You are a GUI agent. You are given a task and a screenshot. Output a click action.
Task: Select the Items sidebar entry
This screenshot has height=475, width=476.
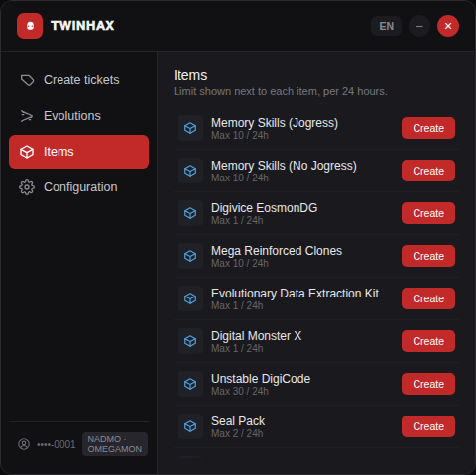point(78,152)
